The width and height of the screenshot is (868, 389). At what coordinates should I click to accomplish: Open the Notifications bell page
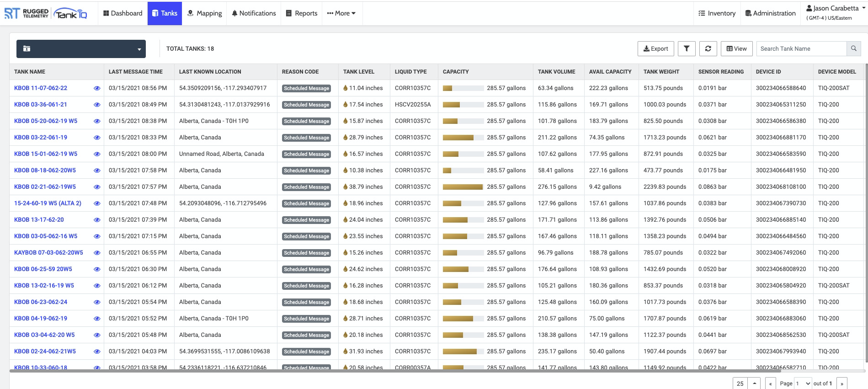(254, 13)
